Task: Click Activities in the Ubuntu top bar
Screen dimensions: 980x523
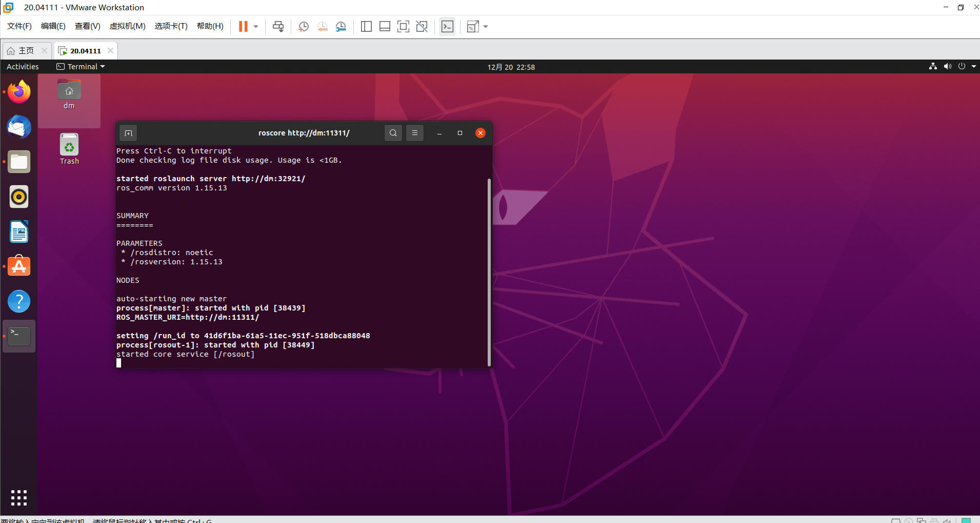Action: [x=23, y=66]
